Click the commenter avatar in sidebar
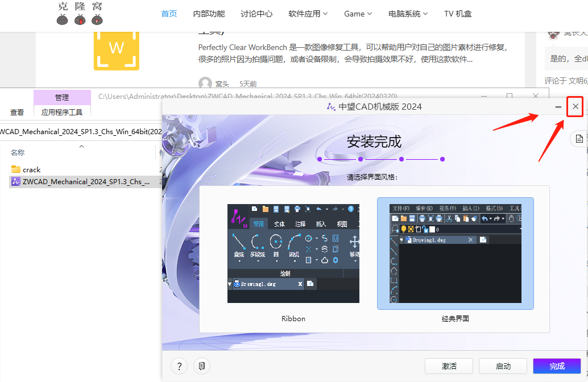This screenshot has height=382, width=588. (553, 35)
